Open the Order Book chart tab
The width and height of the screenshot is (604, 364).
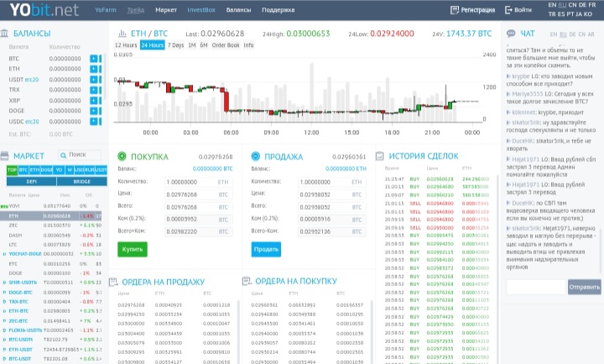[x=226, y=45]
